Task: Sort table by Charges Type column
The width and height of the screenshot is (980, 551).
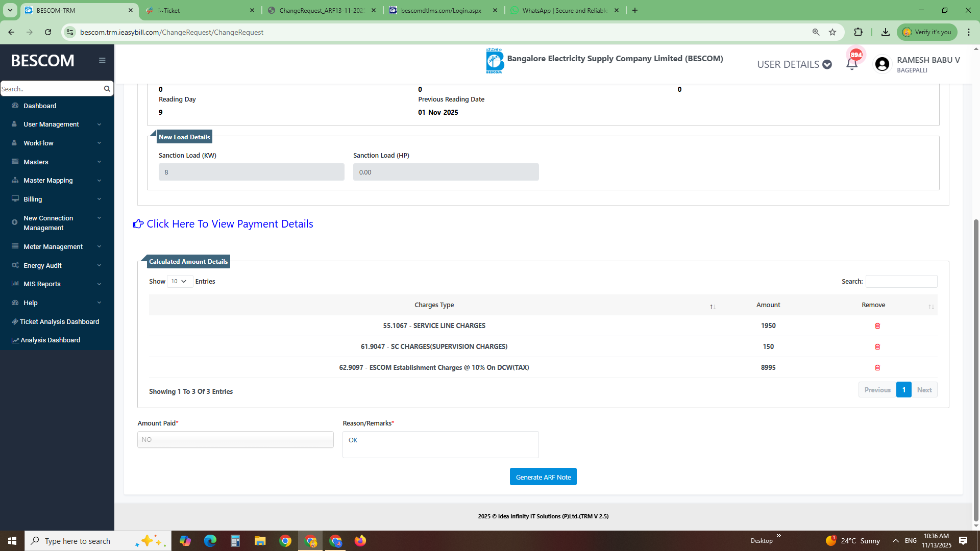Action: coord(434,305)
